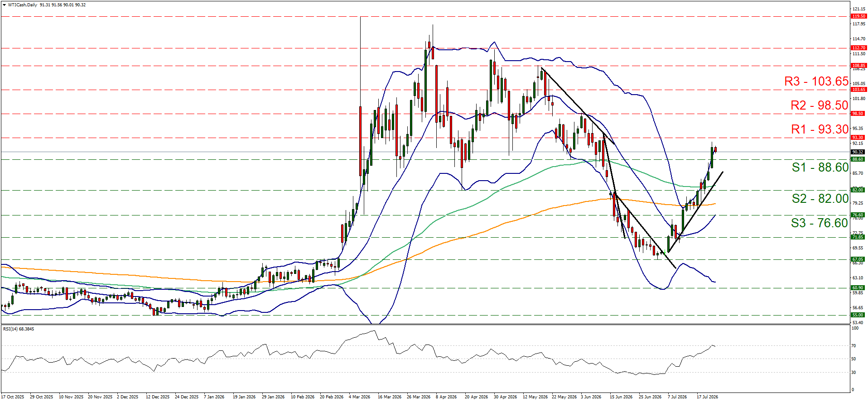Click the red 112.70 price tag on axis
868x402 pixels.
(x=858, y=48)
